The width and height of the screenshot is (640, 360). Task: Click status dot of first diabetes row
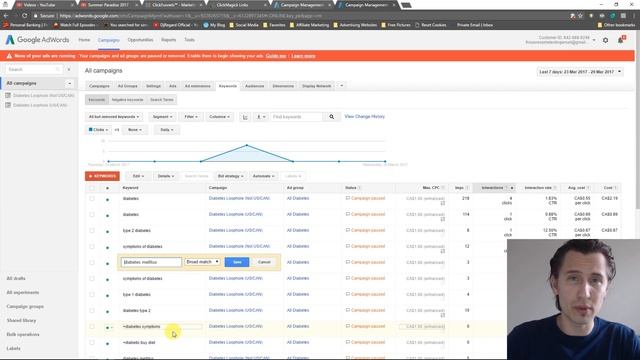107,200
